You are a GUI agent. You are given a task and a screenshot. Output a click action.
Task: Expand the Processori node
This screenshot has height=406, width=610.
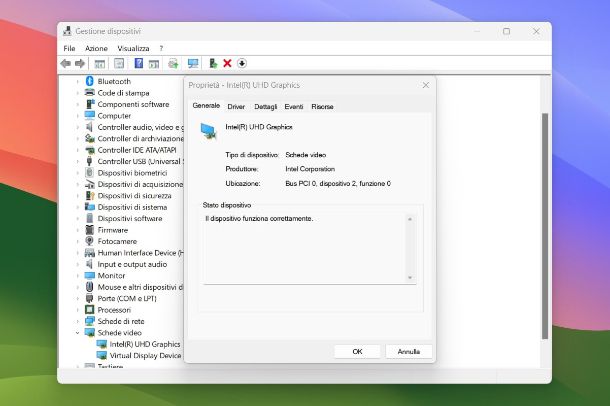(77, 310)
